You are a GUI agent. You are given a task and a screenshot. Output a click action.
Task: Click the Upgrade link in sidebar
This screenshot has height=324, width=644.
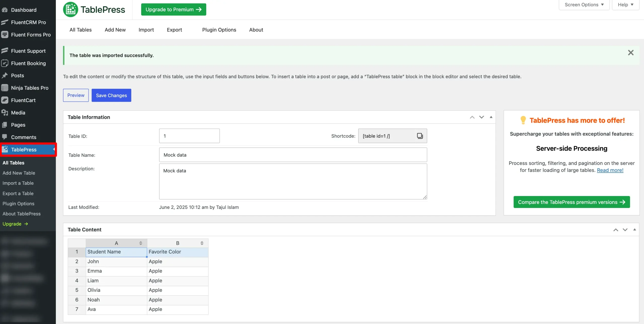pos(15,224)
